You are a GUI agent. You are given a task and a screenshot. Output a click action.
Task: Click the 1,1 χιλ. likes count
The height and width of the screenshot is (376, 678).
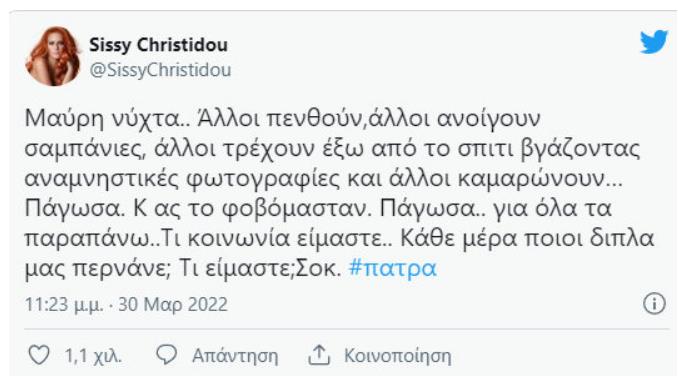click(93, 356)
